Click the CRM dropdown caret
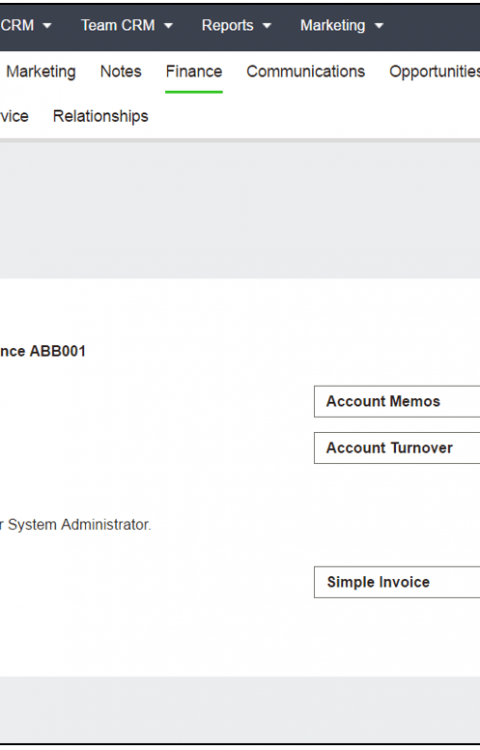The image size is (480, 750). pyautogui.click(x=47, y=26)
